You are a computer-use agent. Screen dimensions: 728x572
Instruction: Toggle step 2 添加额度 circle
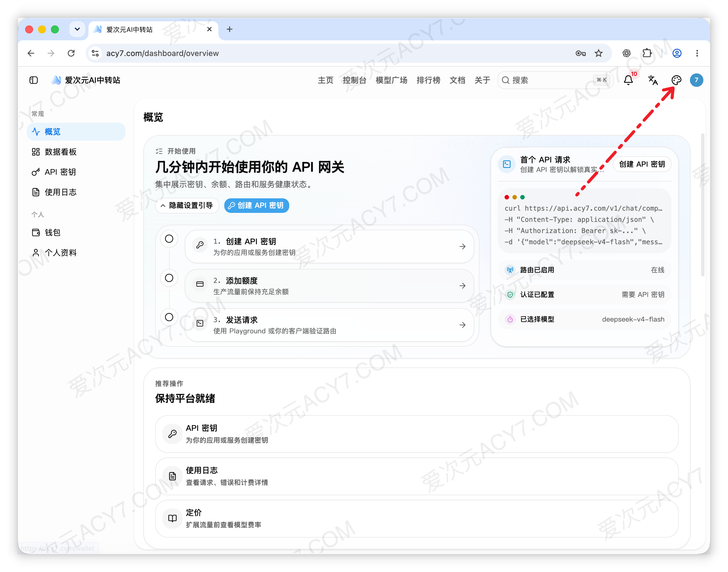pos(169,278)
